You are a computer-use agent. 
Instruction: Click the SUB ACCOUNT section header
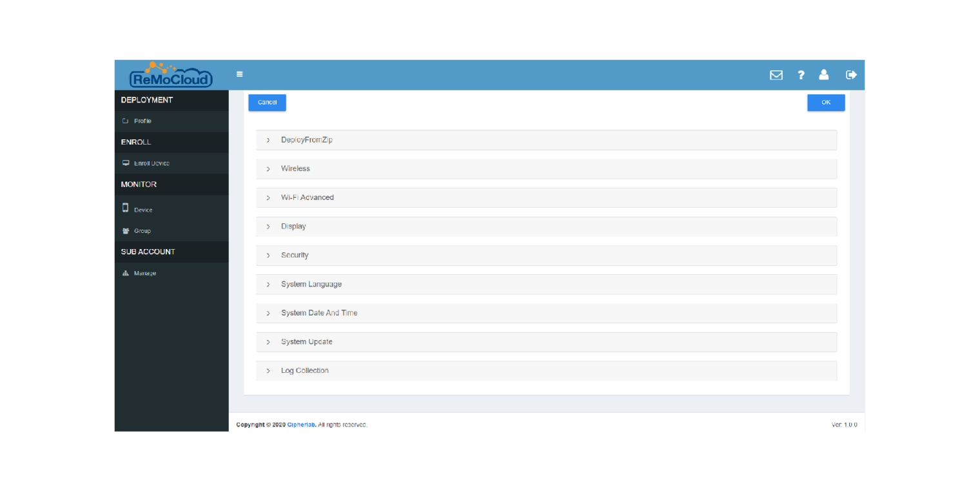tap(148, 252)
